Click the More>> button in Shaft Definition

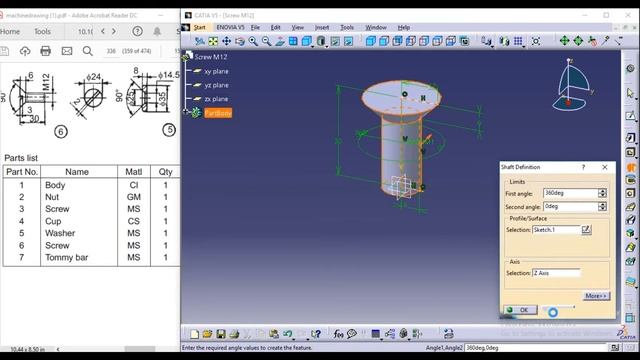[596, 296]
